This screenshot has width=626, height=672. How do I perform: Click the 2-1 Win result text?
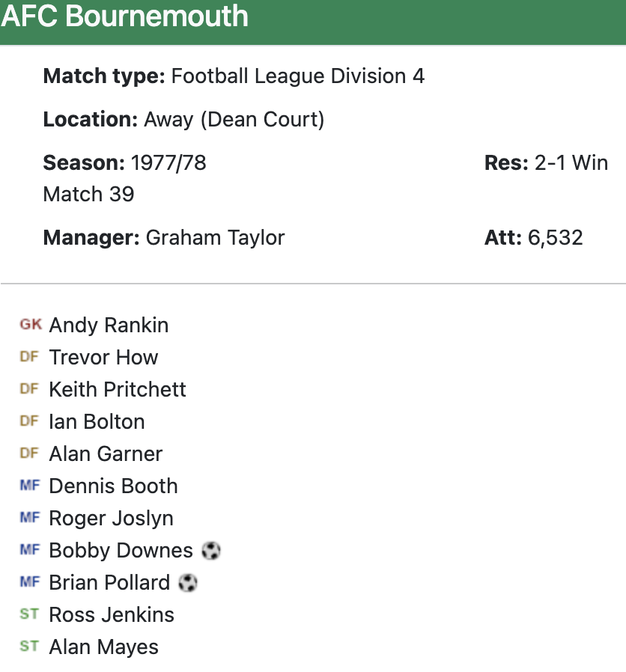pos(571,163)
